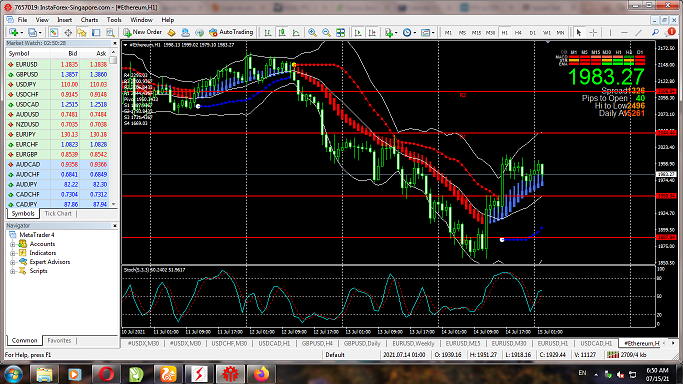
Task: Close the Market Watch panel
Action: [x=115, y=43]
